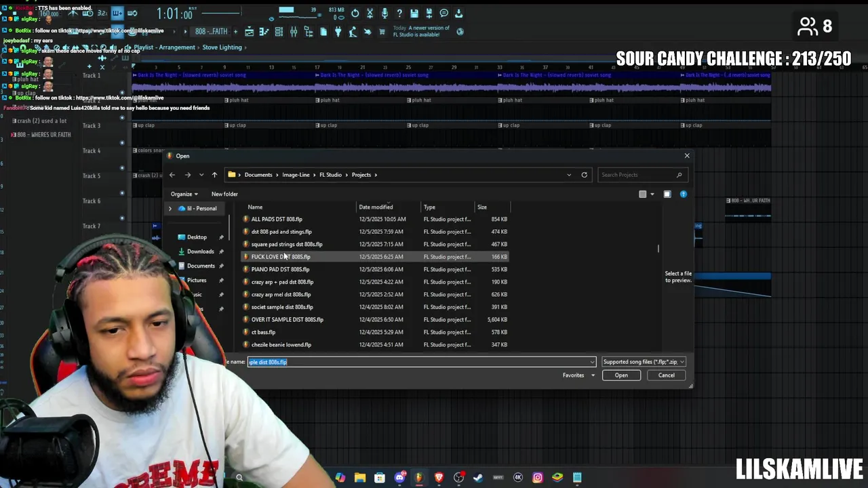Open the channel rack icon in FL toolbar
Viewport: 868px width, 488px height.
pos(279,31)
